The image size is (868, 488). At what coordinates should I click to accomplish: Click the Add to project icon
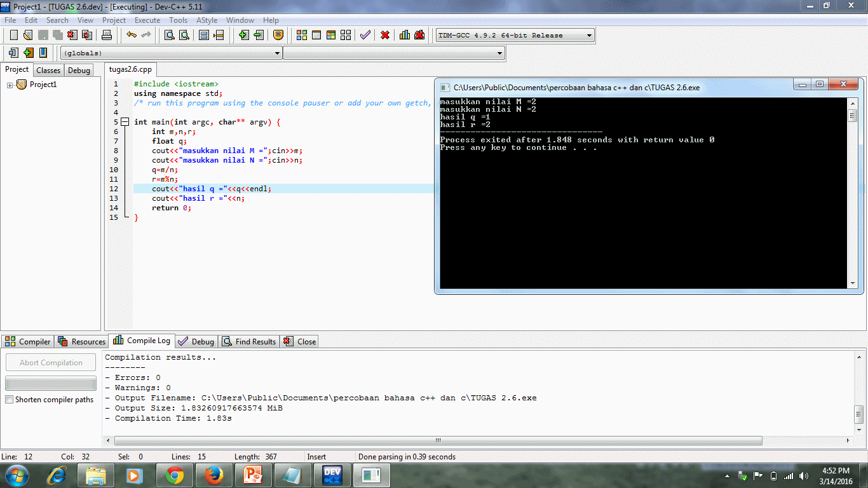pyautogui.click(x=243, y=35)
